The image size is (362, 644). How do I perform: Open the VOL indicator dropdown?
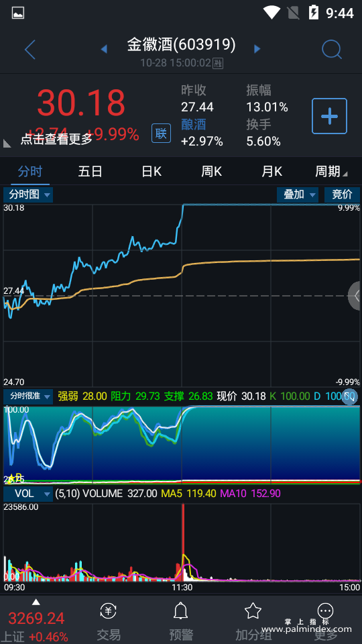tap(28, 493)
